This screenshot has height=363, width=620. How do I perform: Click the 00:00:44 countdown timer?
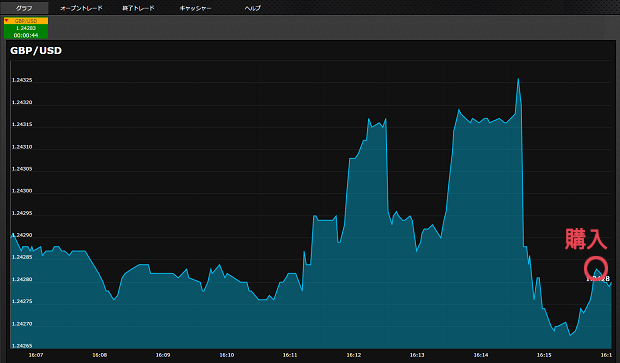pyautogui.click(x=26, y=35)
